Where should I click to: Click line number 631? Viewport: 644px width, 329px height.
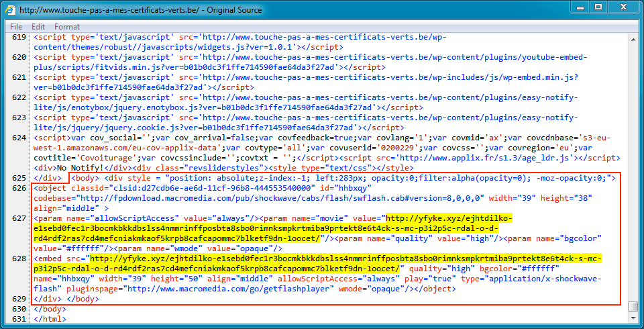[x=19, y=319]
